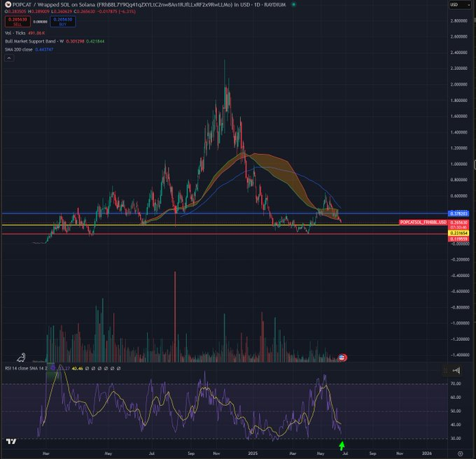Viewport: 476px width, 459px height.
Task: Click the POPCATSOL_FRHB8L.USD symbol label
Action: click(x=423, y=223)
